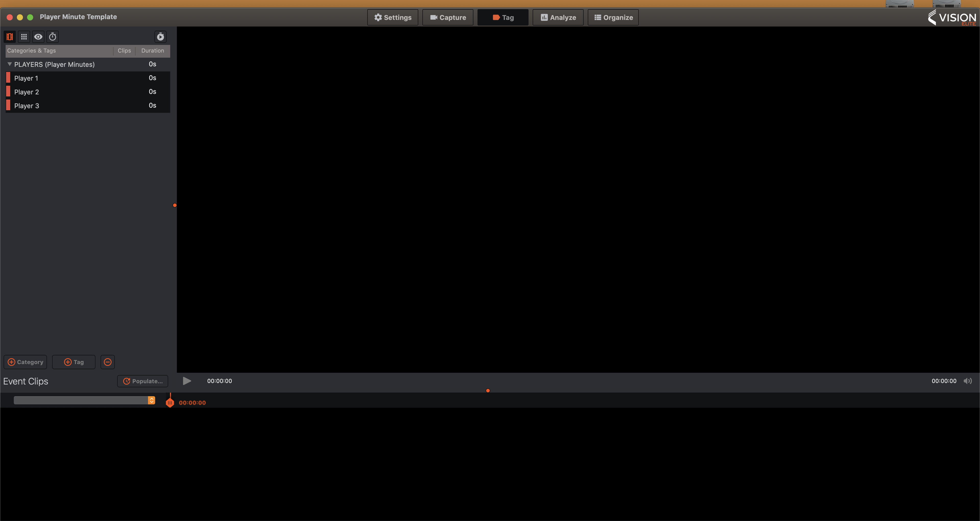Click the red color swatch for Player 1
The image size is (980, 521).
[x=8, y=78]
